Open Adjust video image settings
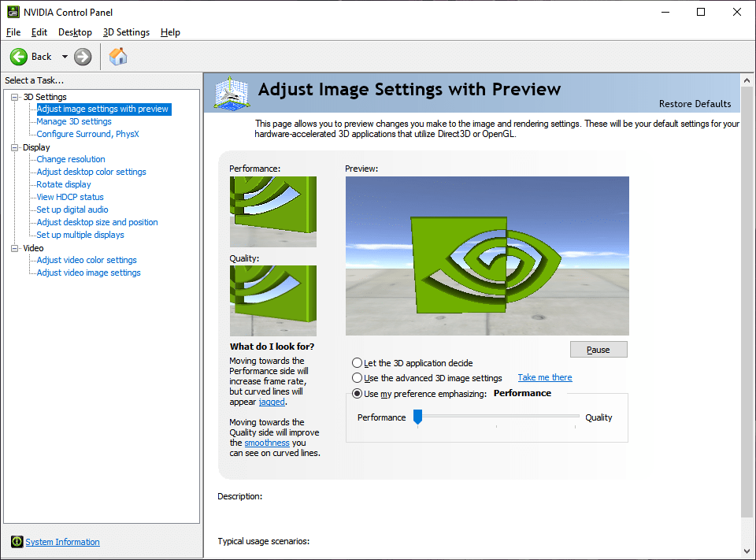Screen dimensions: 756x560 89,273
